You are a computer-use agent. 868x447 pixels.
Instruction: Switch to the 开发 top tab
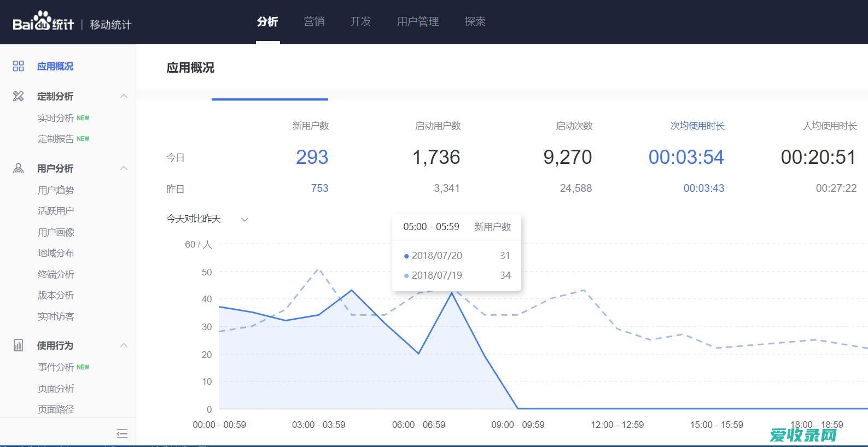[x=360, y=22]
